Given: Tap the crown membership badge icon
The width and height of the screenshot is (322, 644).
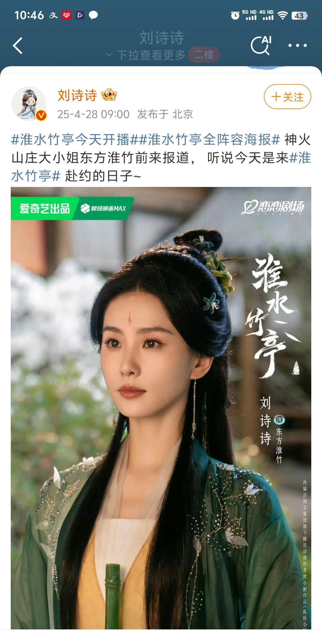Looking at the screenshot, I should pos(109,95).
